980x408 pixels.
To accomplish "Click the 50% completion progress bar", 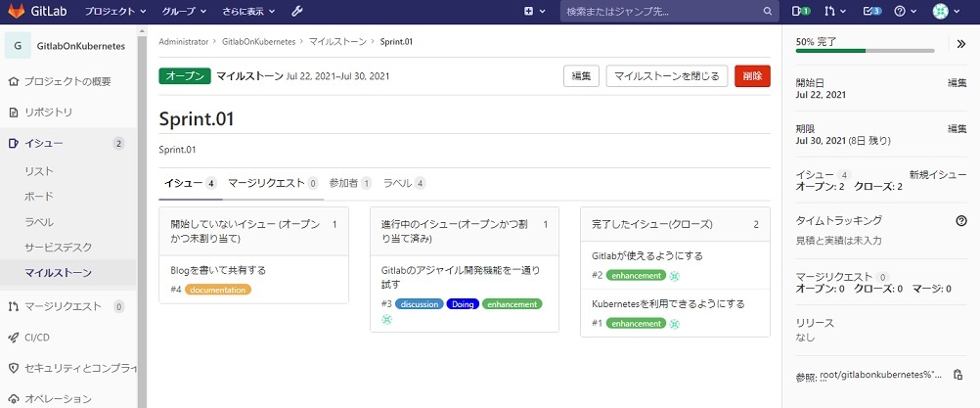I will coord(865,51).
